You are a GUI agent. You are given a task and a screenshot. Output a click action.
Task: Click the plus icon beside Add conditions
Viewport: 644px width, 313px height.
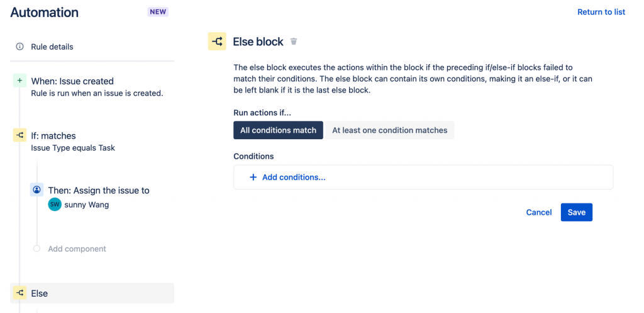253,177
